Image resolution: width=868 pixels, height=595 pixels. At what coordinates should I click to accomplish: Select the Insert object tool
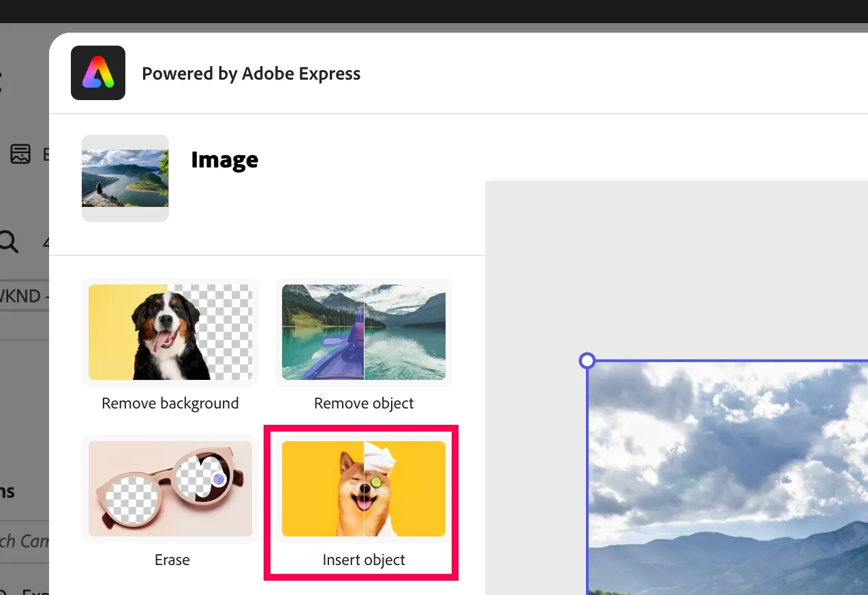click(x=364, y=489)
